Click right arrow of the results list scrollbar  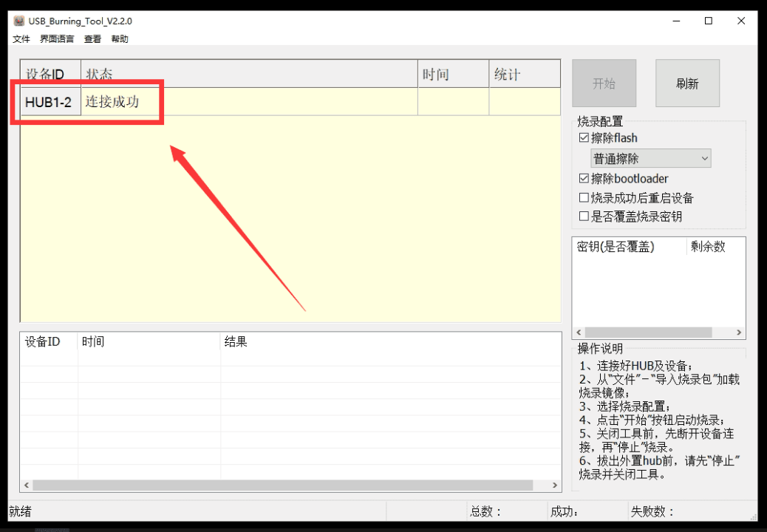tap(555, 485)
